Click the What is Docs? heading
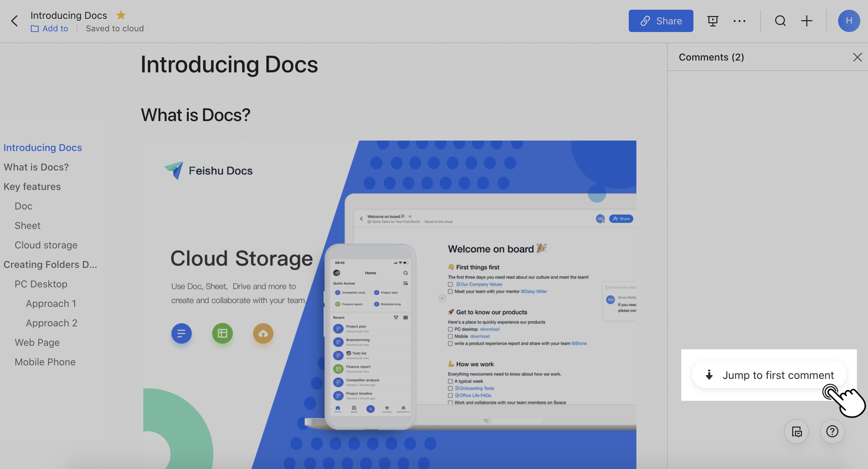 click(195, 115)
